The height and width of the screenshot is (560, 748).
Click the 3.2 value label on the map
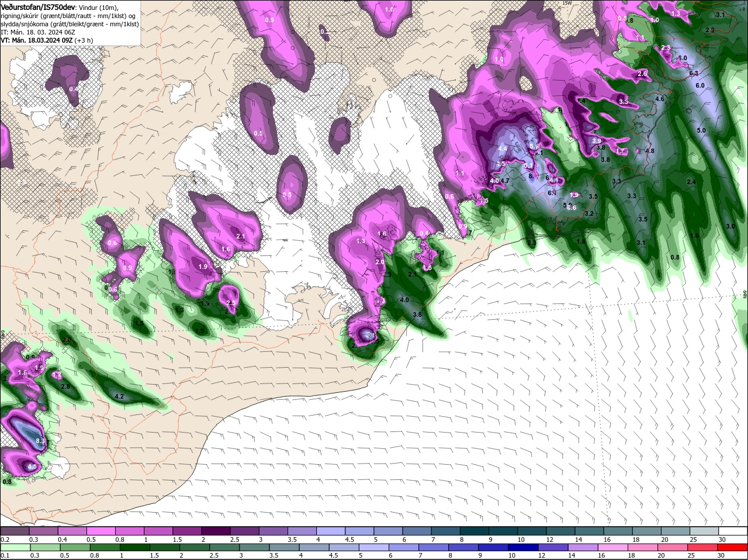tap(589, 213)
